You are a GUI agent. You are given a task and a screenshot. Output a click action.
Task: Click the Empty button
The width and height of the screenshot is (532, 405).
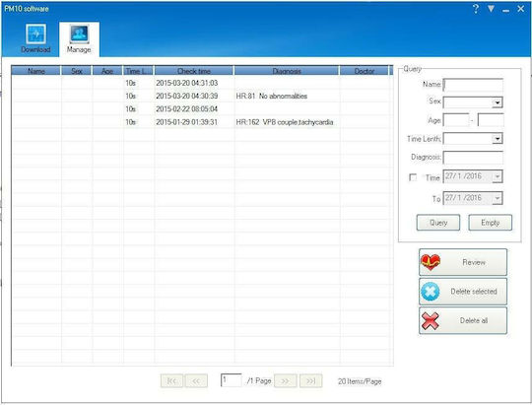(490, 223)
